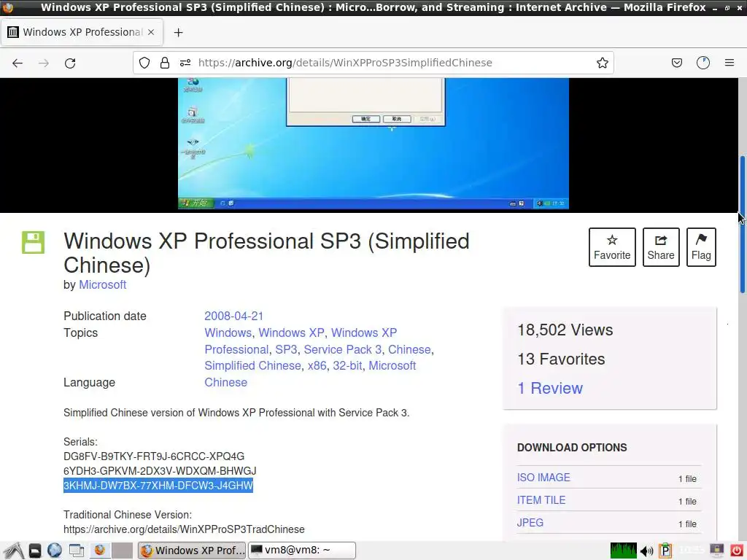Launch the web browser globe taskbar icon

tap(54, 551)
